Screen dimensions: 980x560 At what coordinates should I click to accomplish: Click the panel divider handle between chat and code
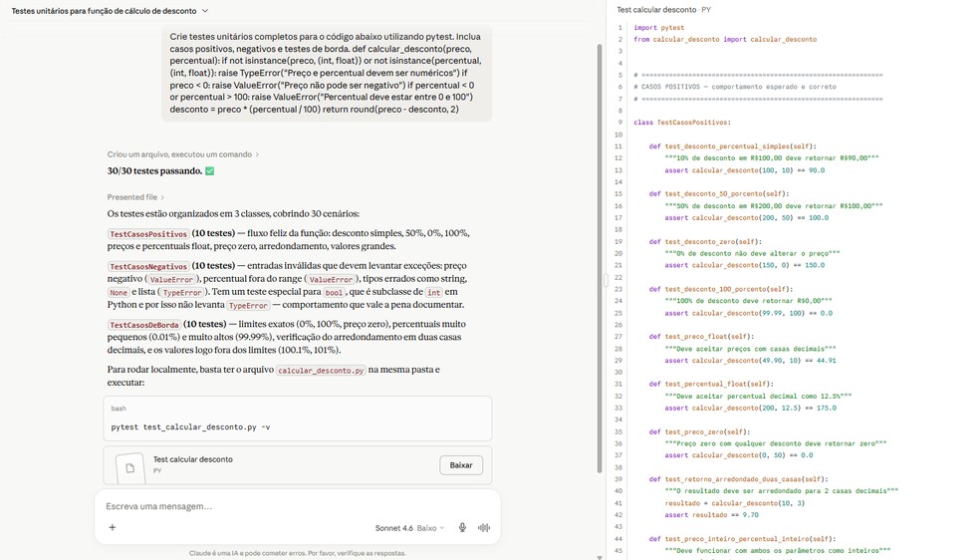606,280
